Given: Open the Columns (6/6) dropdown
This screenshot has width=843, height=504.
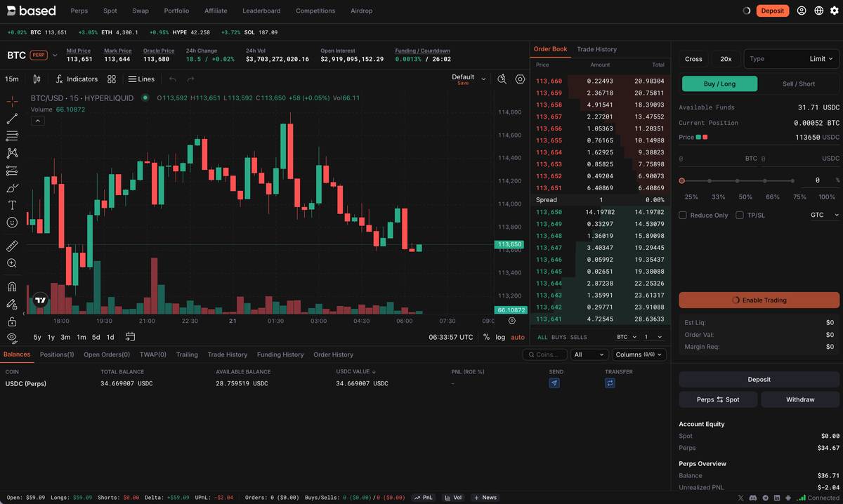Looking at the screenshot, I should (x=637, y=354).
